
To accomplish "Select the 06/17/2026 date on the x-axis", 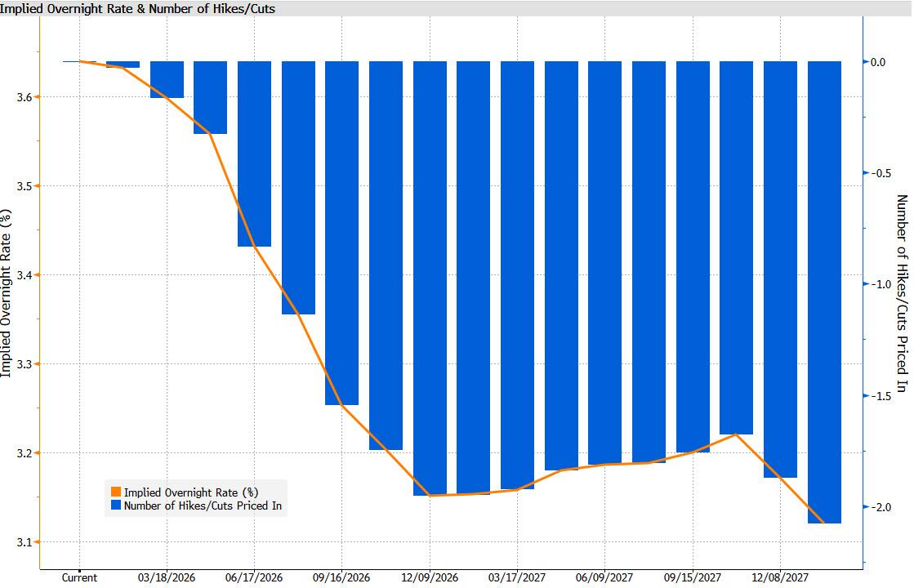I will 254,577.
